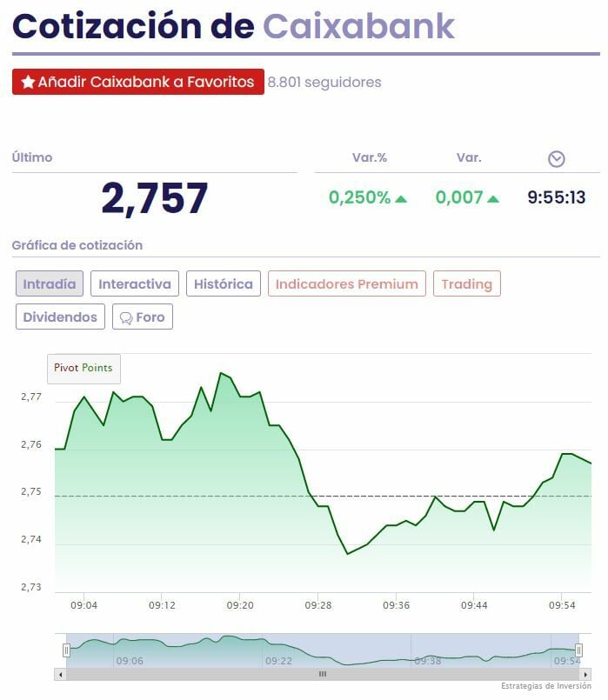Screen dimensions: 608x700
Task: Click the star icon in the Favoritos button
Action: pyautogui.click(x=28, y=82)
